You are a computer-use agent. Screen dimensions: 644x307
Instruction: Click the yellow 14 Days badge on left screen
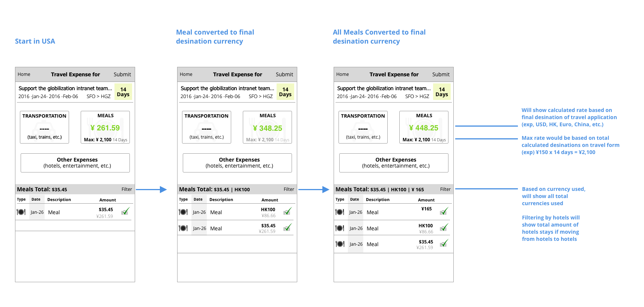tap(123, 92)
